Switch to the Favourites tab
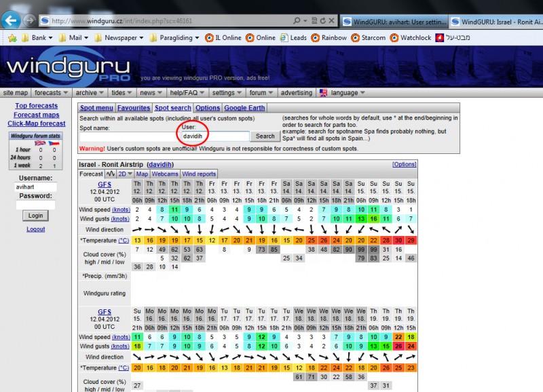Image resolution: width=543 pixels, height=392 pixels. pyautogui.click(x=134, y=108)
